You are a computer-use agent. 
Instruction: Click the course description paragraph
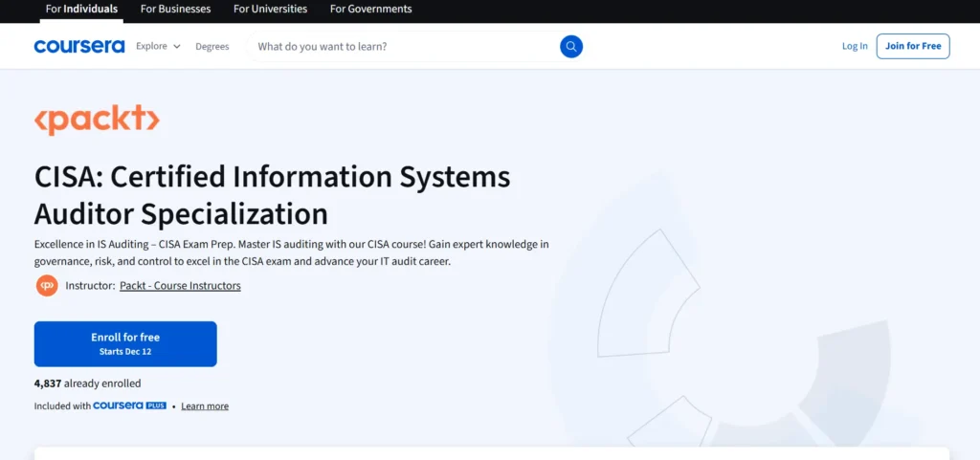tap(291, 252)
